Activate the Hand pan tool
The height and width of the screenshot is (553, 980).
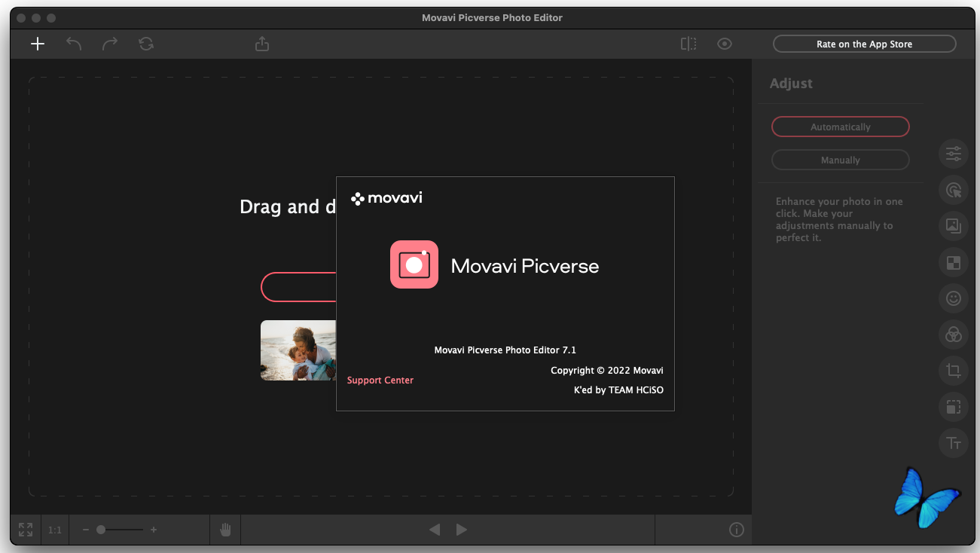tap(225, 530)
